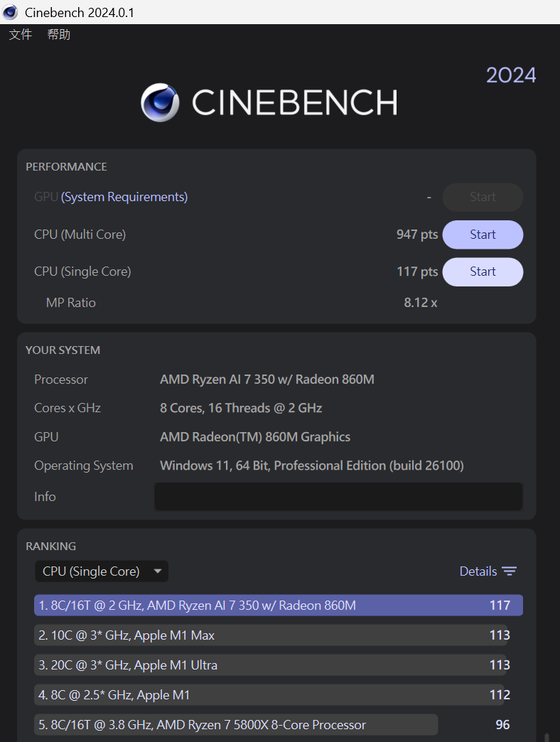Open the GPU System Requirements link
The width and height of the screenshot is (560, 742).
click(x=124, y=197)
